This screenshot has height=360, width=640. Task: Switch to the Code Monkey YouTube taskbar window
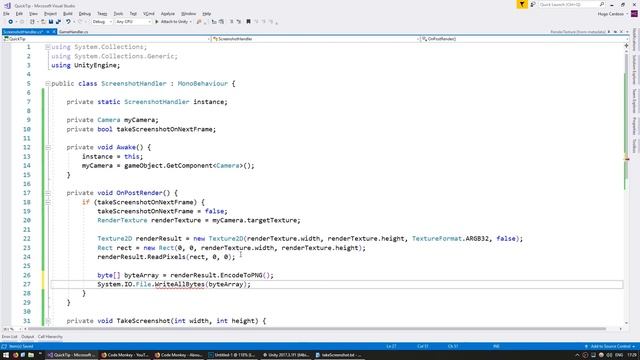coord(125,355)
